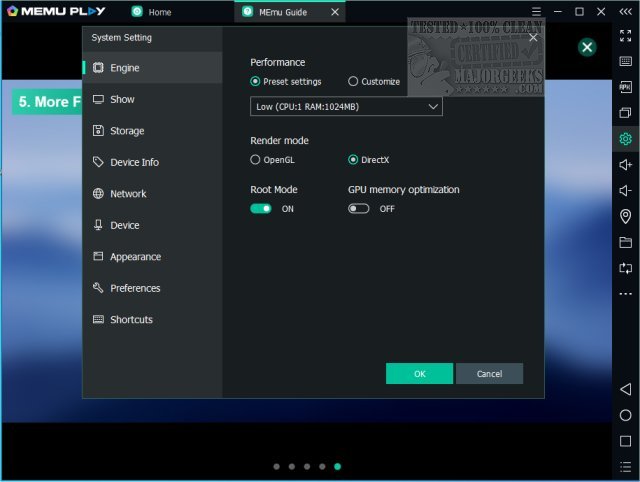Install an APK using the APK icon
This screenshot has height=482, width=640.
click(625, 87)
